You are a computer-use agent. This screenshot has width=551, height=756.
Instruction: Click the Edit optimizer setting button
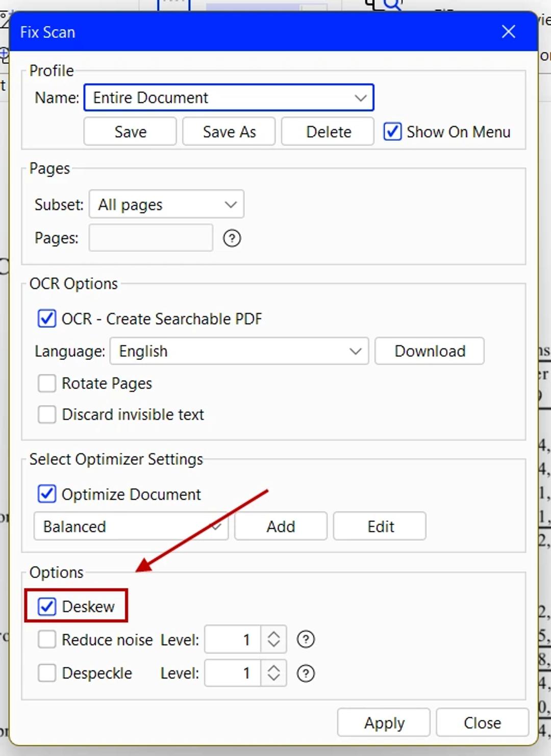(380, 526)
